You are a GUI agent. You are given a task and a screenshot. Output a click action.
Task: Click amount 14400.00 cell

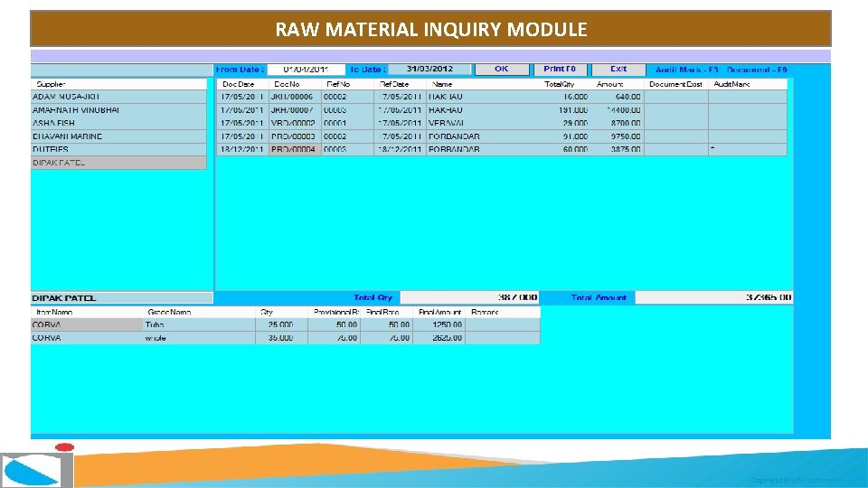point(618,110)
